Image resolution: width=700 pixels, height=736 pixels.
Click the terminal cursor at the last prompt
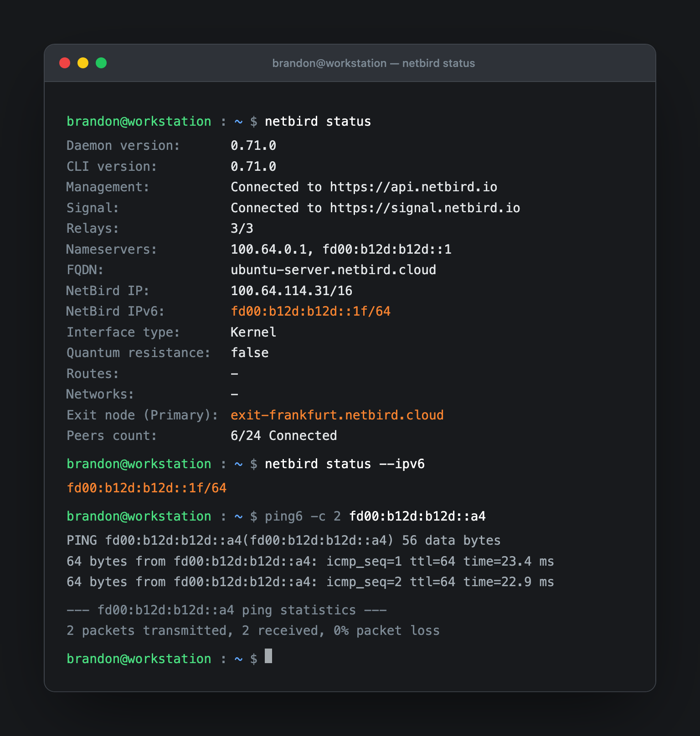268,656
